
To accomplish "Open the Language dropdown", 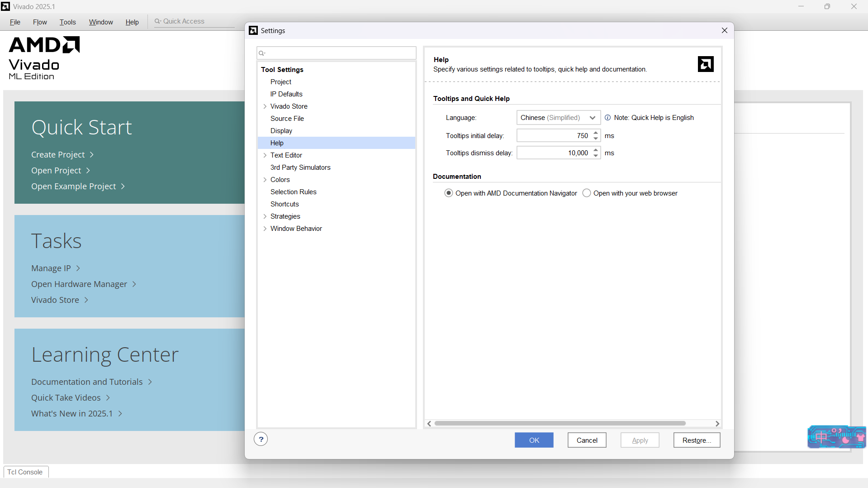I will (x=559, y=118).
